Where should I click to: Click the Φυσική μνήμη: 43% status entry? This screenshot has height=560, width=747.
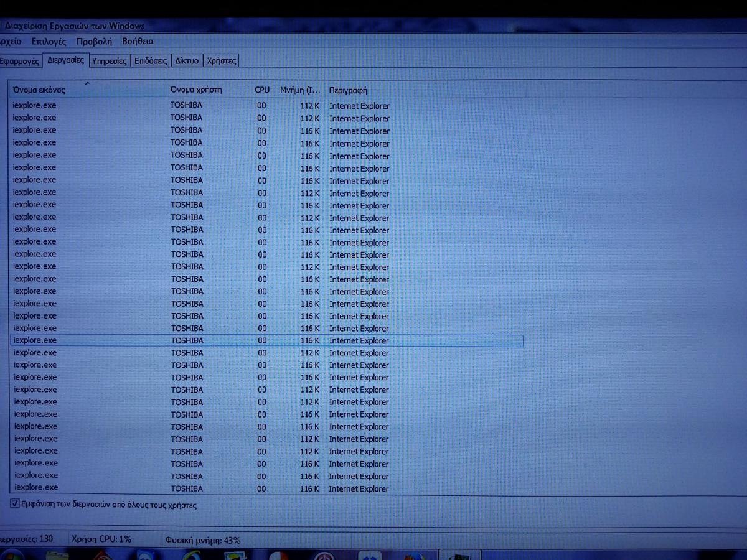coord(202,540)
